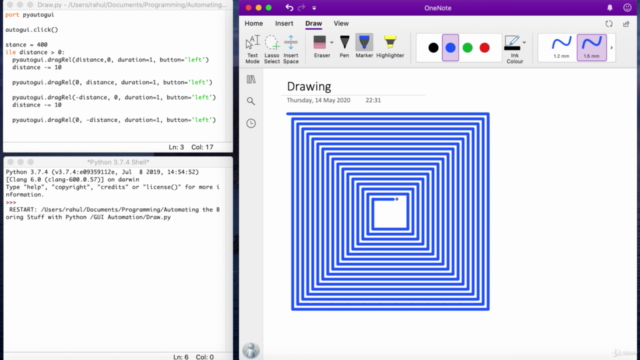Click the page time 22:31
Viewport: 640px width, 360px height.
(x=373, y=100)
